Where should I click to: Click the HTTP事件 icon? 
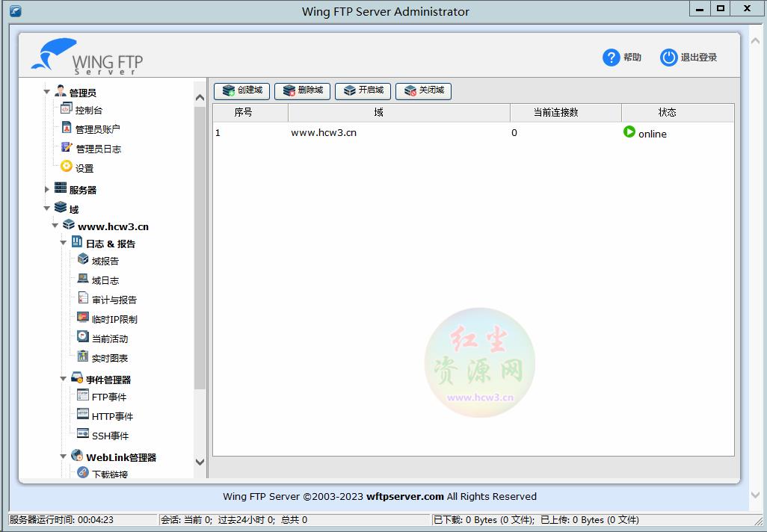click(83, 414)
